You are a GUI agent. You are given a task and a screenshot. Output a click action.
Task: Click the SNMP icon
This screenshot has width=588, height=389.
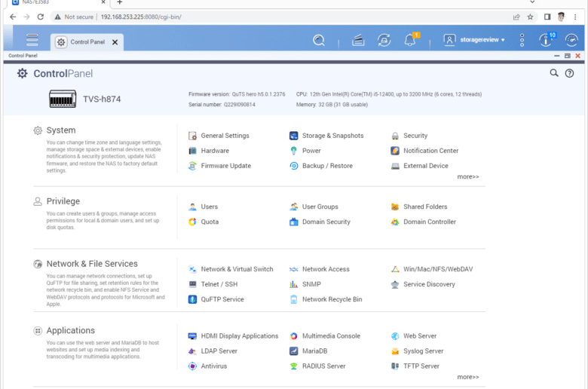pyautogui.click(x=294, y=284)
